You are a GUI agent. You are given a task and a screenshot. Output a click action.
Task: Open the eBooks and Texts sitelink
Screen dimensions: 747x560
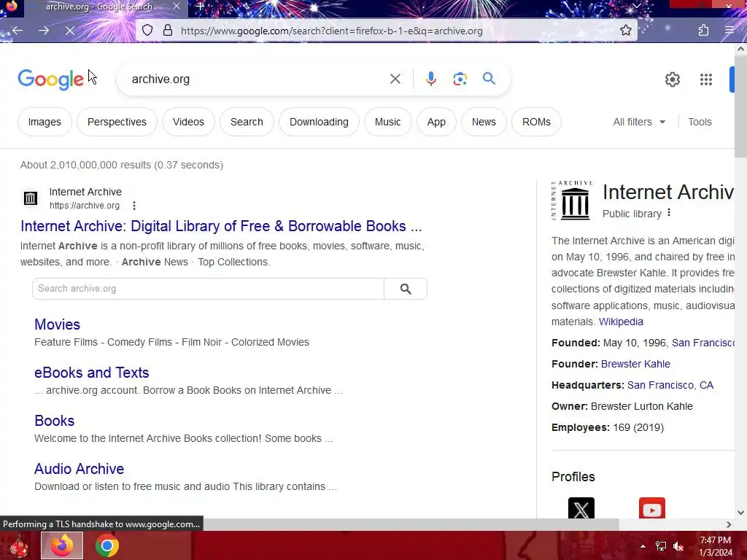tap(91, 373)
